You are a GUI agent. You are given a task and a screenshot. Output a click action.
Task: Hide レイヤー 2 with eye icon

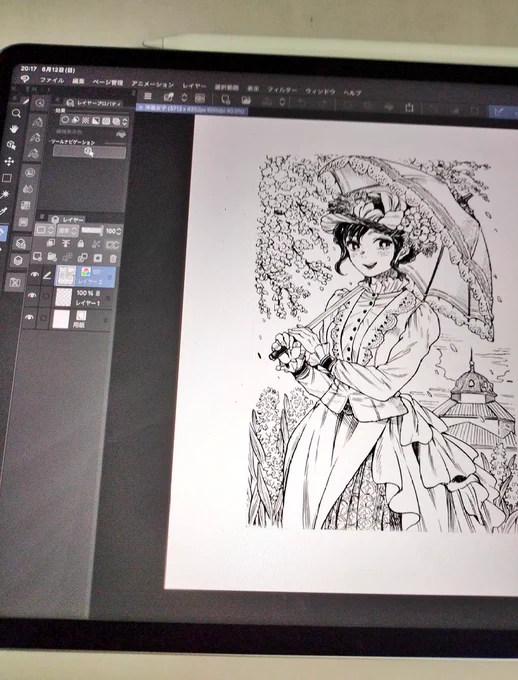[35, 275]
